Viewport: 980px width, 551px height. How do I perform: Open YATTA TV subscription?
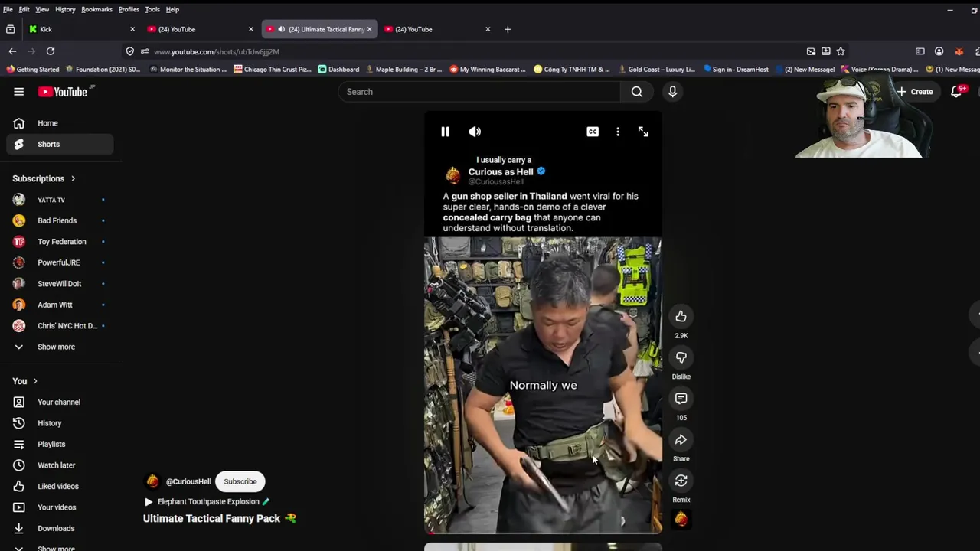pos(60,200)
